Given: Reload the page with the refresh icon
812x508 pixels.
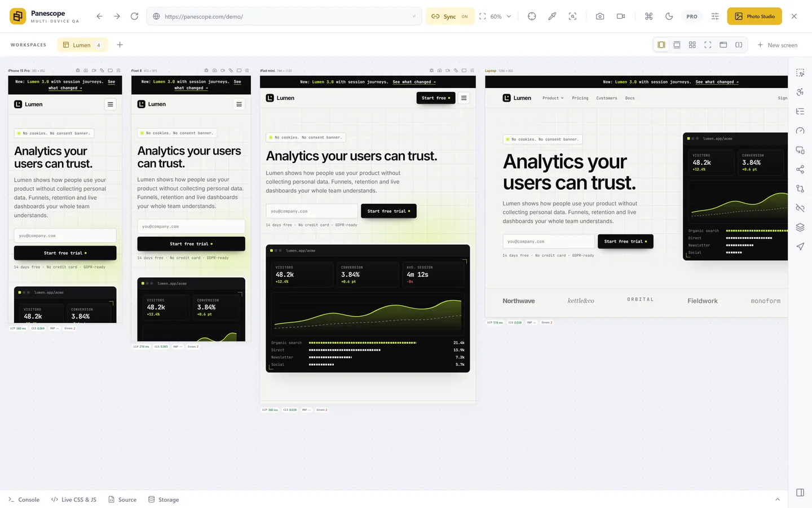Looking at the screenshot, I should pos(134,16).
